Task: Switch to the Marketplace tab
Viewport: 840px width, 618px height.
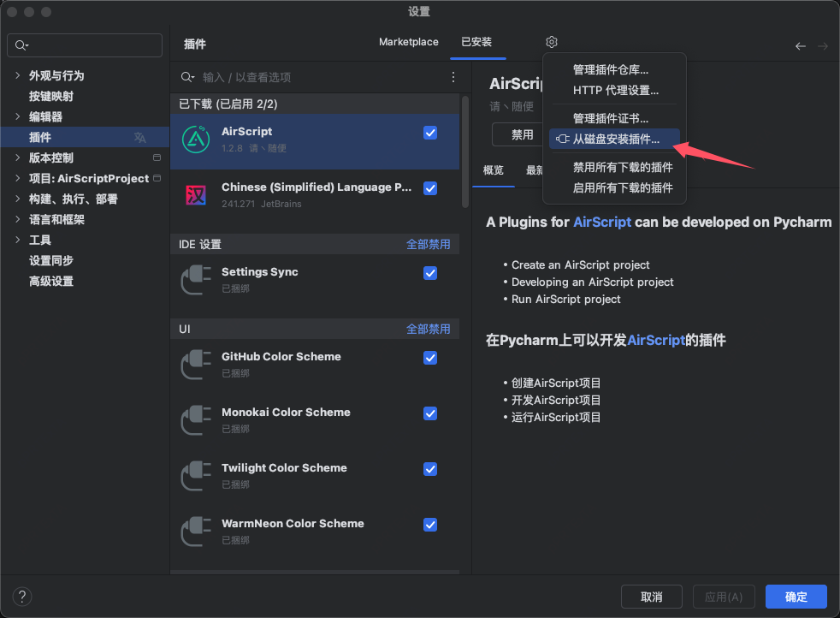Action: [x=409, y=42]
